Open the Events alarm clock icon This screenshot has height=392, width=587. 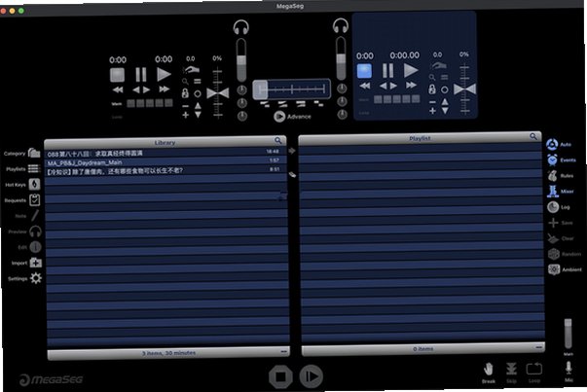pos(552,160)
